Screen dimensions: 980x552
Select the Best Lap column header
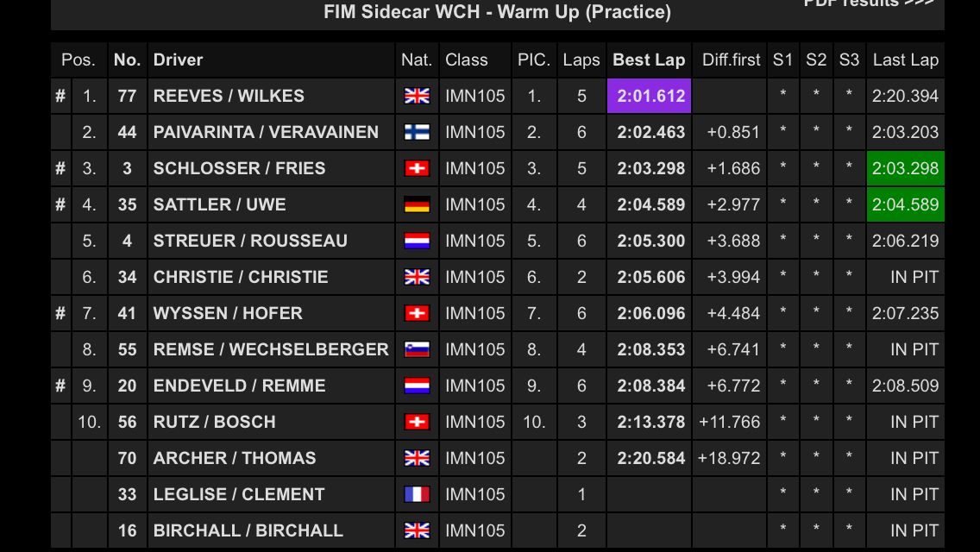(x=649, y=60)
